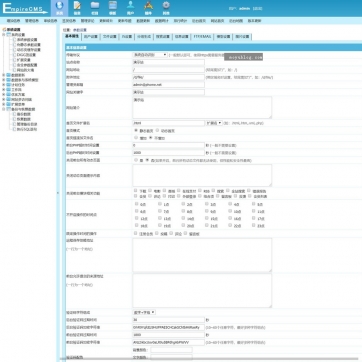
Task: Click the page icon beside 扩展变量
Action: [x=14, y=60]
